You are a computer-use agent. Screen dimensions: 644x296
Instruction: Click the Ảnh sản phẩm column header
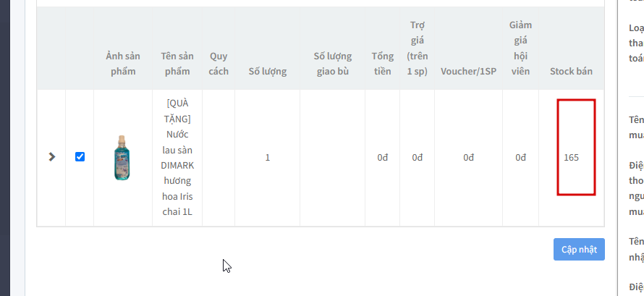click(123, 64)
